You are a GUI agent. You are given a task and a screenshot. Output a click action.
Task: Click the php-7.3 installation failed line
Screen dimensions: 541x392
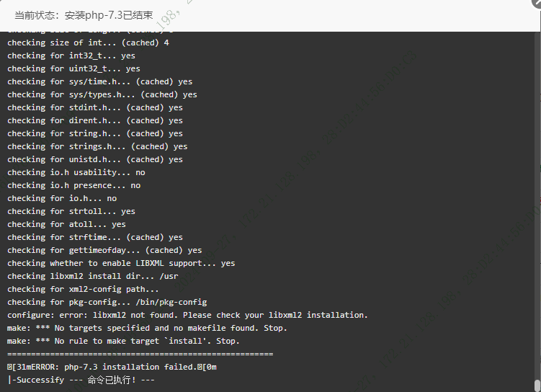pos(112,367)
